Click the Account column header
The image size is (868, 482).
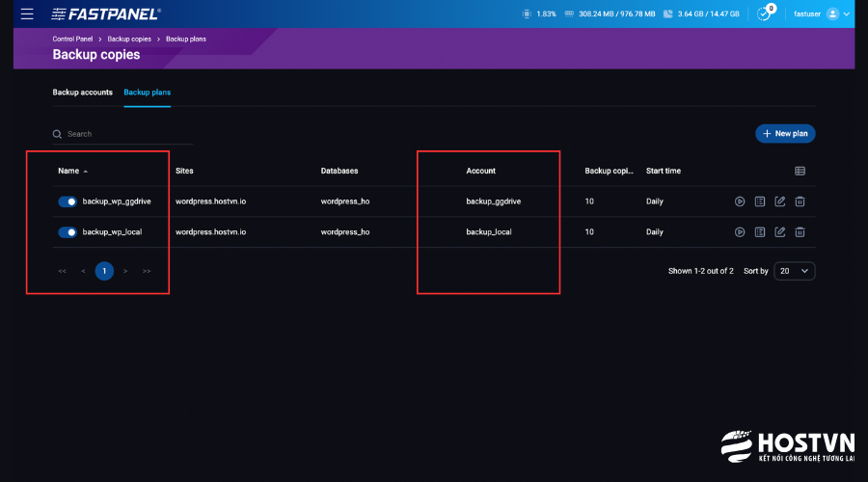[x=480, y=171]
